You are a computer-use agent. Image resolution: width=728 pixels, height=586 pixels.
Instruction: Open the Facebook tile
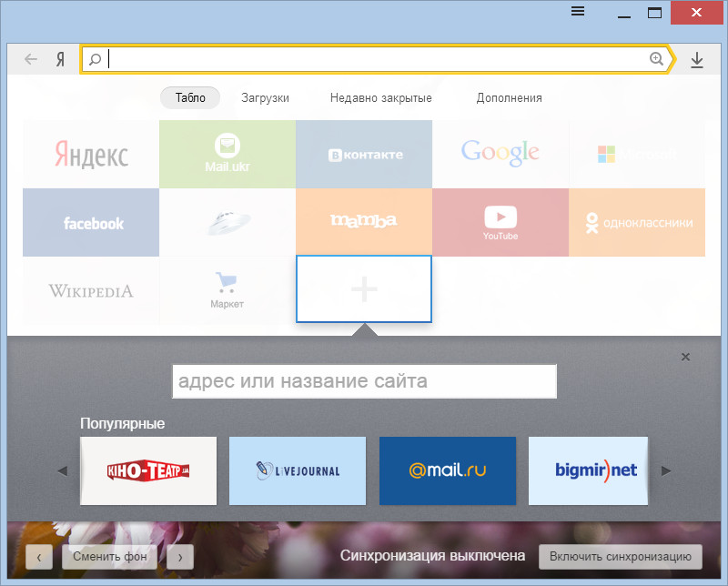pos(91,222)
